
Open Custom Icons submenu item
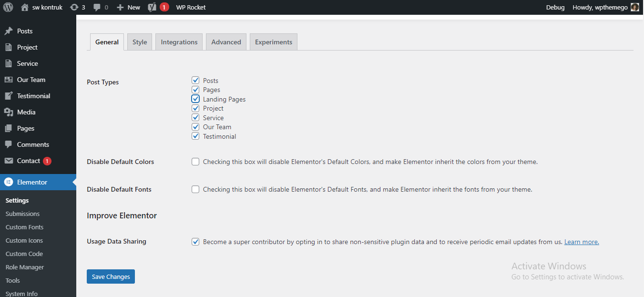pos(24,241)
